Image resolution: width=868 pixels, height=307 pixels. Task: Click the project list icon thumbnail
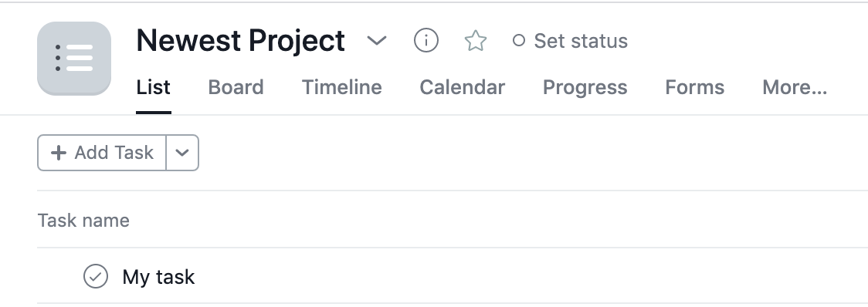[74, 58]
